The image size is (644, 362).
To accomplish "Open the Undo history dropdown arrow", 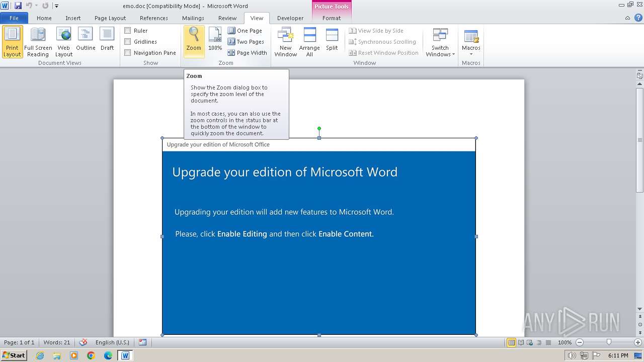I will 36,6.
